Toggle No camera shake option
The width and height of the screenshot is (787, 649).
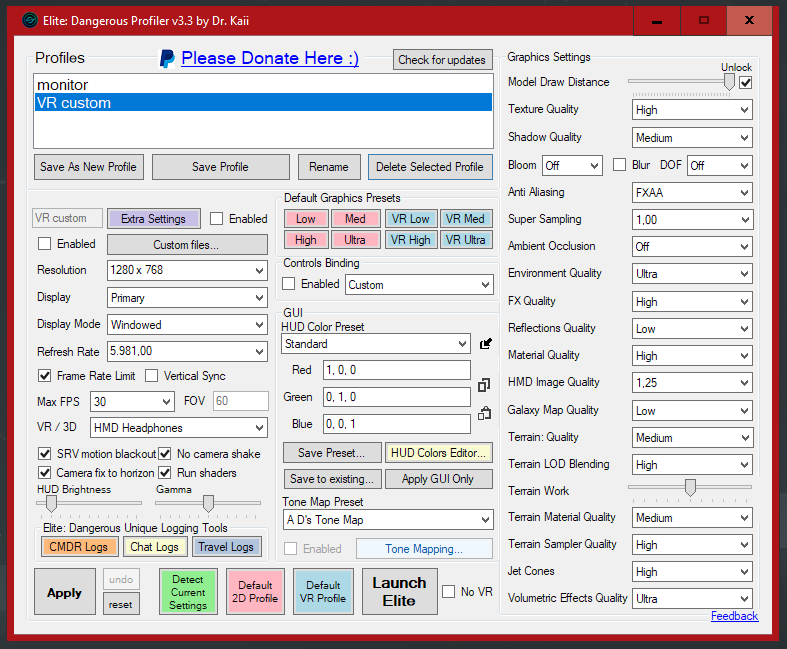tap(165, 454)
